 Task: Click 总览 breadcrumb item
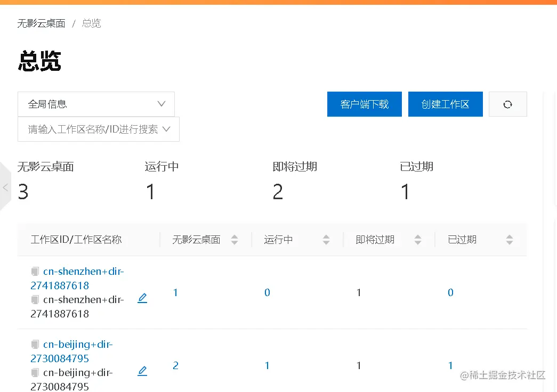[91, 23]
